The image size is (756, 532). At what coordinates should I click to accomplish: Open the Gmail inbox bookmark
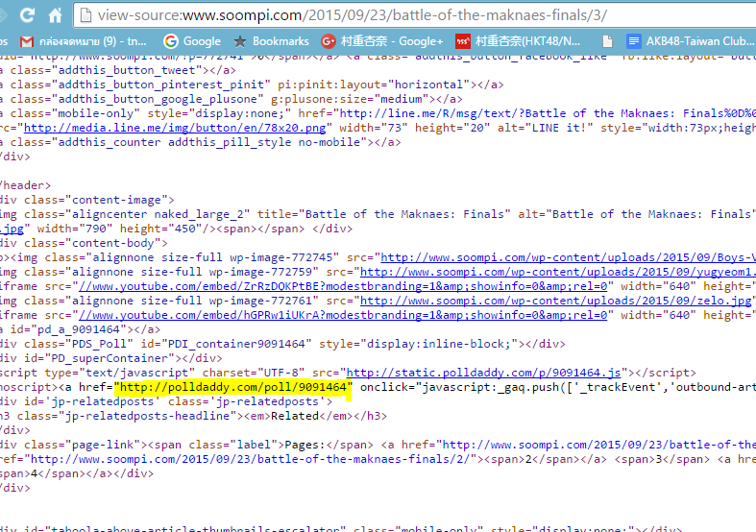(x=84, y=41)
